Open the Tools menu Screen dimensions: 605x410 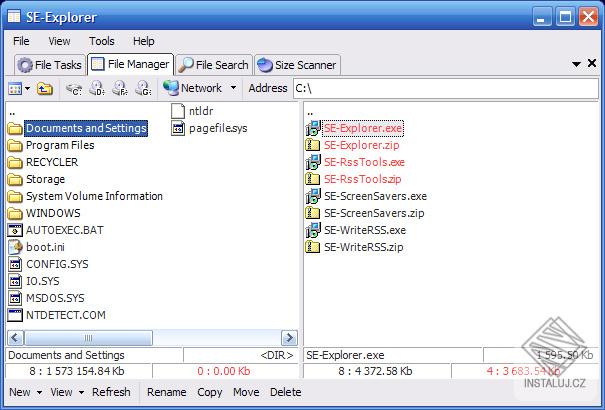click(x=101, y=41)
